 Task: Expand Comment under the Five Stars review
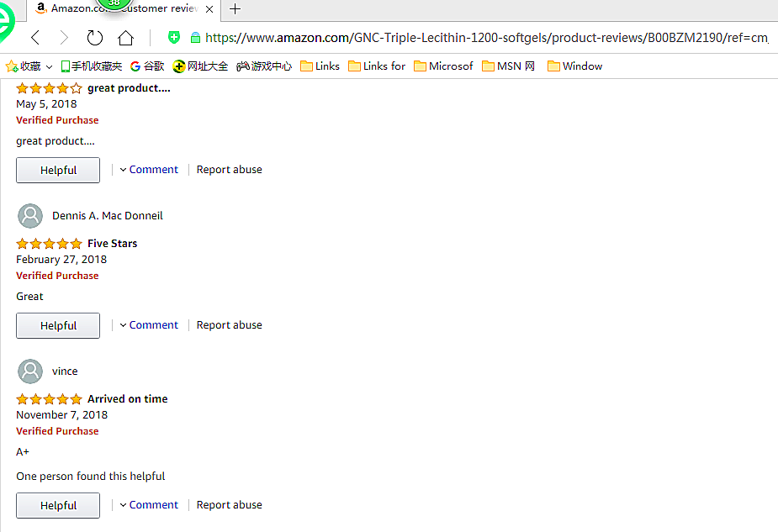click(x=149, y=325)
